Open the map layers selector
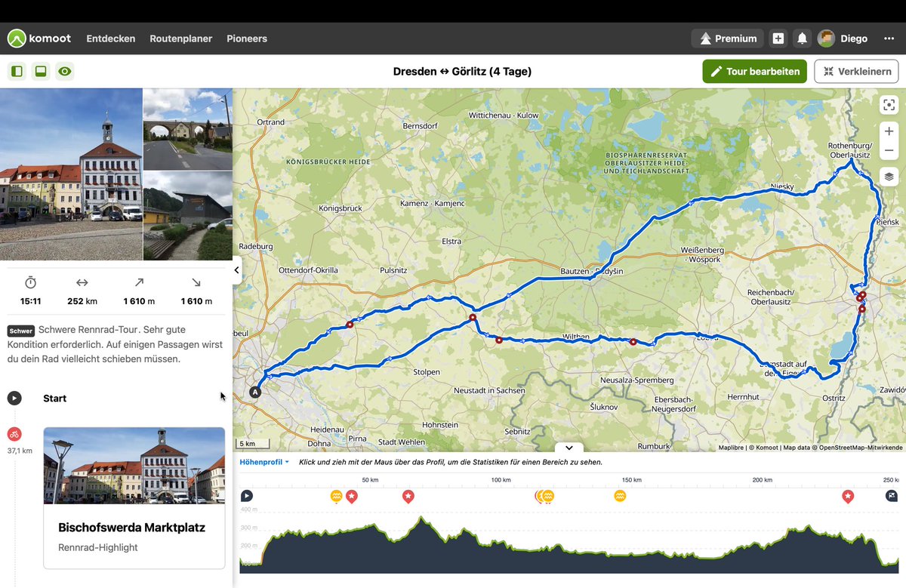 point(889,177)
